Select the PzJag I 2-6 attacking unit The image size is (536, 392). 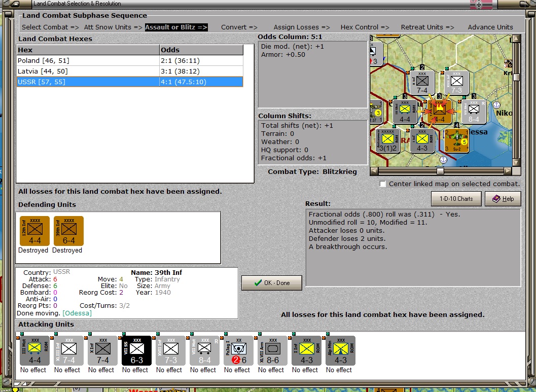coord(239,350)
